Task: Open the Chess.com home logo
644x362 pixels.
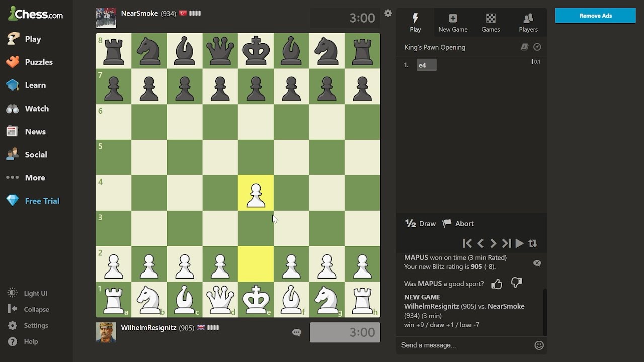Action: 35,14
